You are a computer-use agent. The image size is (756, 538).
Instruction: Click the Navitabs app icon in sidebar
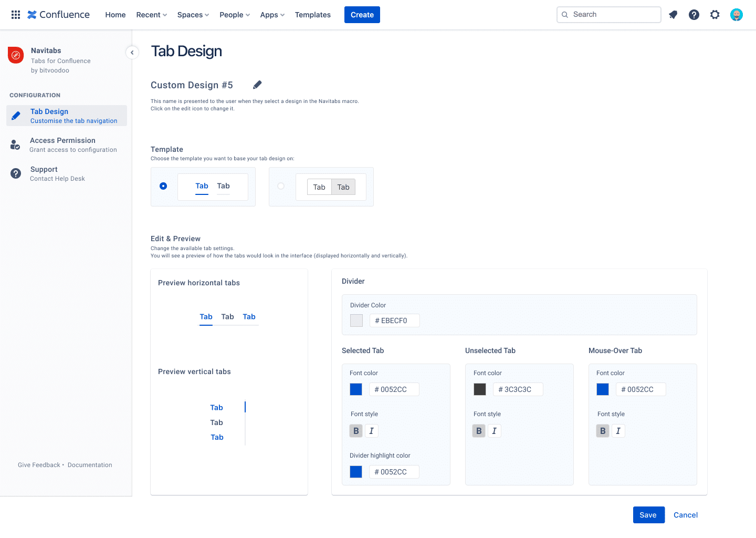pyautogui.click(x=16, y=55)
